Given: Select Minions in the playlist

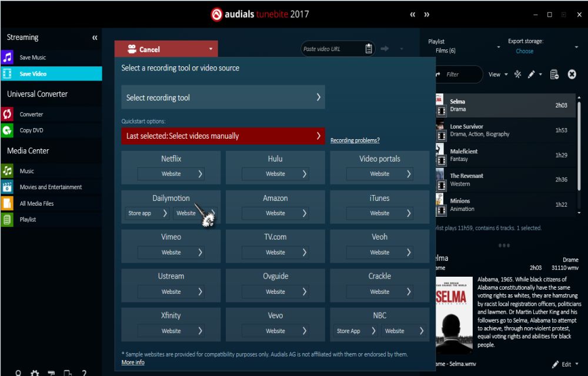Looking at the screenshot, I should click(505, 205).
